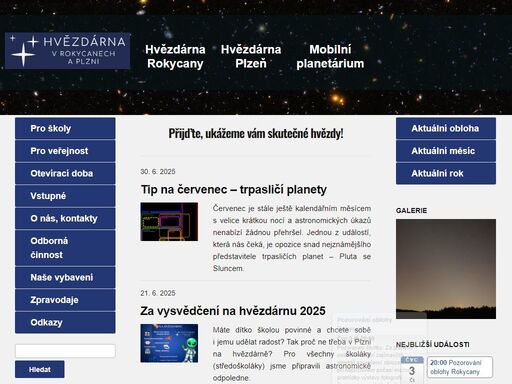The image size is (512, 384).
Task: Open the Pro veřejnost section
Action: pyautogui.click(x=65, y=151)
